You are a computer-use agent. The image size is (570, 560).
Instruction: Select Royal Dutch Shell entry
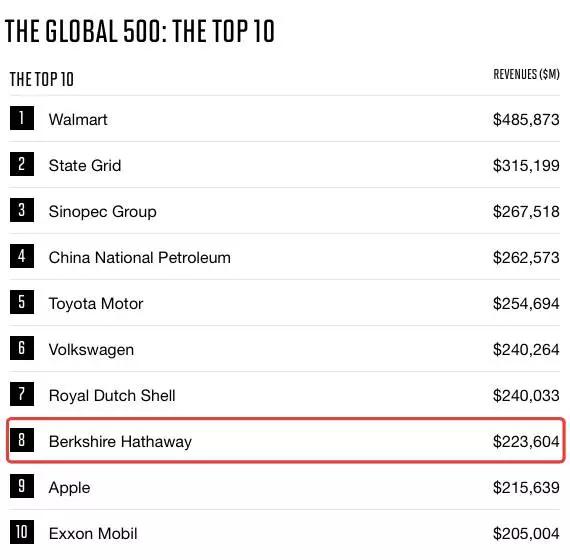pyautogui.click(x=112, y=396)
